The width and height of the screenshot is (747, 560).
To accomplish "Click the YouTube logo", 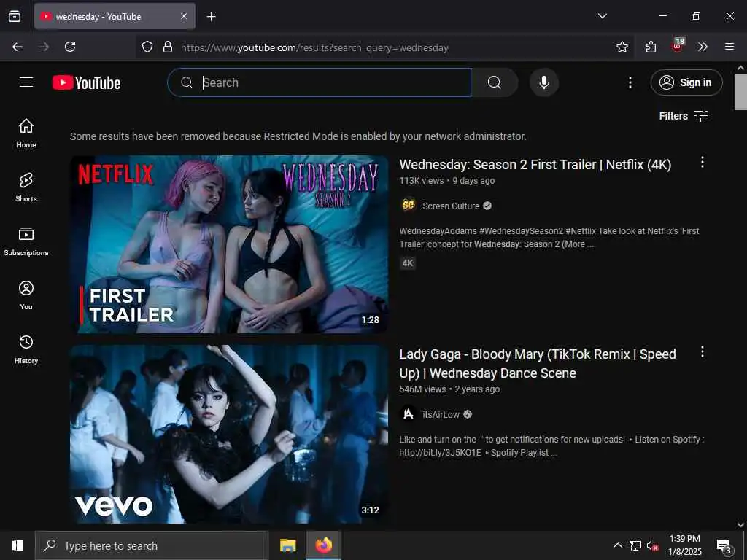I will [86, 83].
